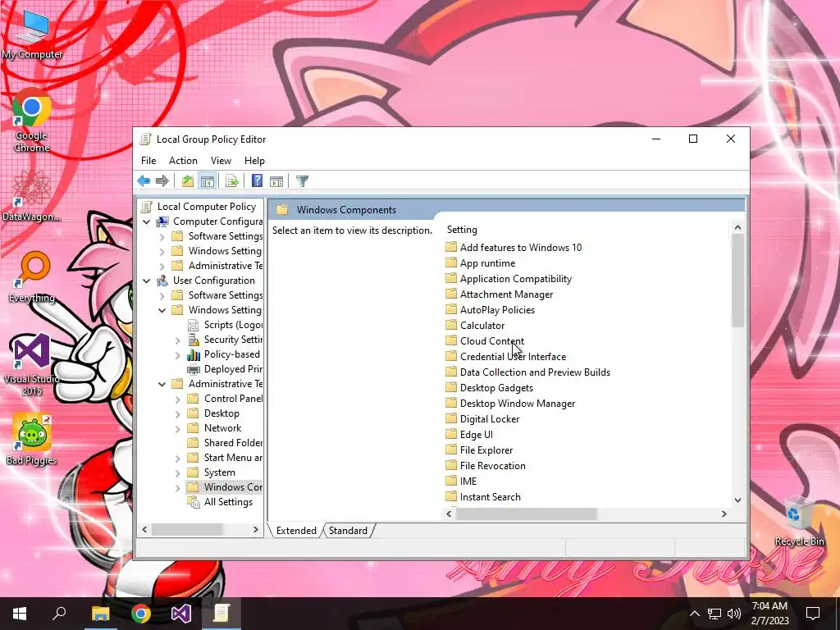Collapse the User Configuration node
Viewport: 840px width, 630px height.
point(146,281)
